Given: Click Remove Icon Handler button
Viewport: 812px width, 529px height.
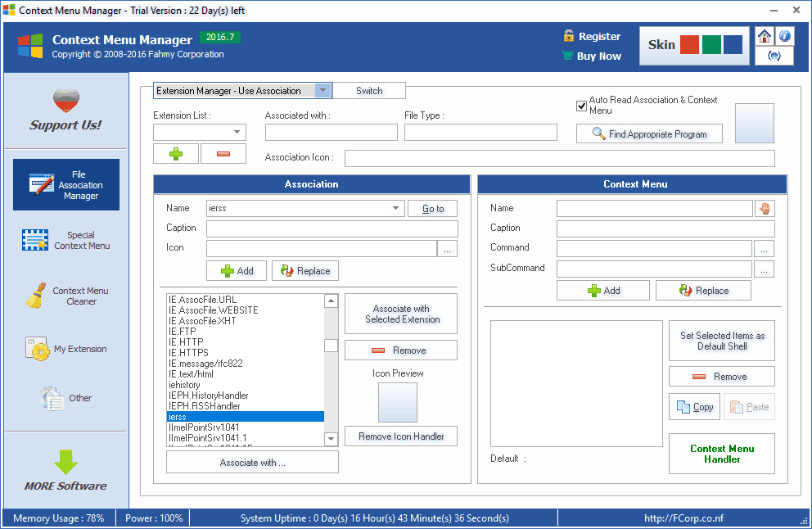Looking at the screenshot, I should (401, 436).
